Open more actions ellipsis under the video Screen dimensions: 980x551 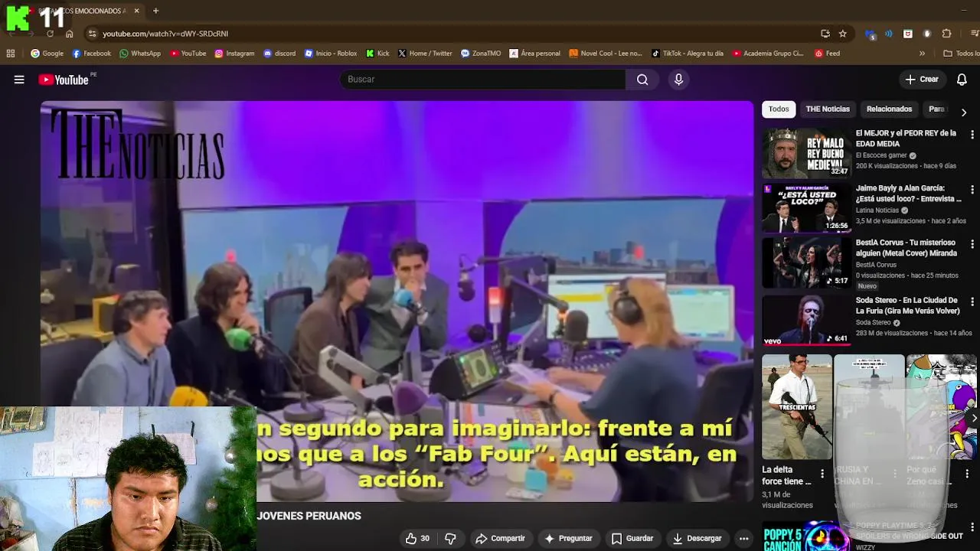tap(743, 539)
